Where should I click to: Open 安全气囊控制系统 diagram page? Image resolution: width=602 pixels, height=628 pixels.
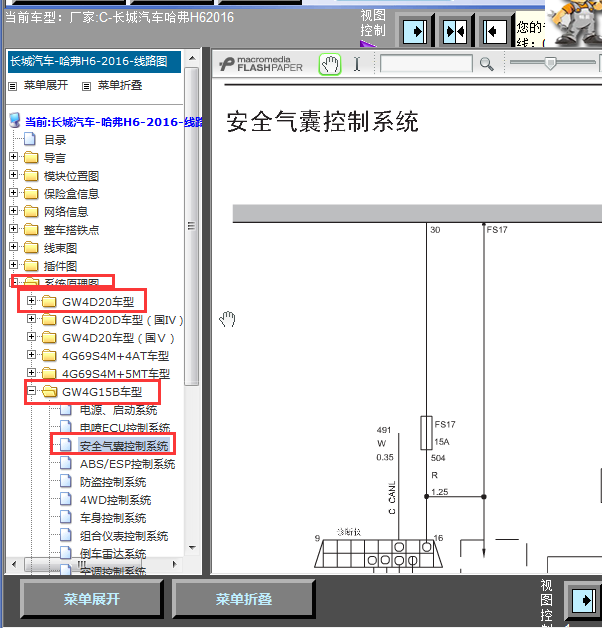124,446
